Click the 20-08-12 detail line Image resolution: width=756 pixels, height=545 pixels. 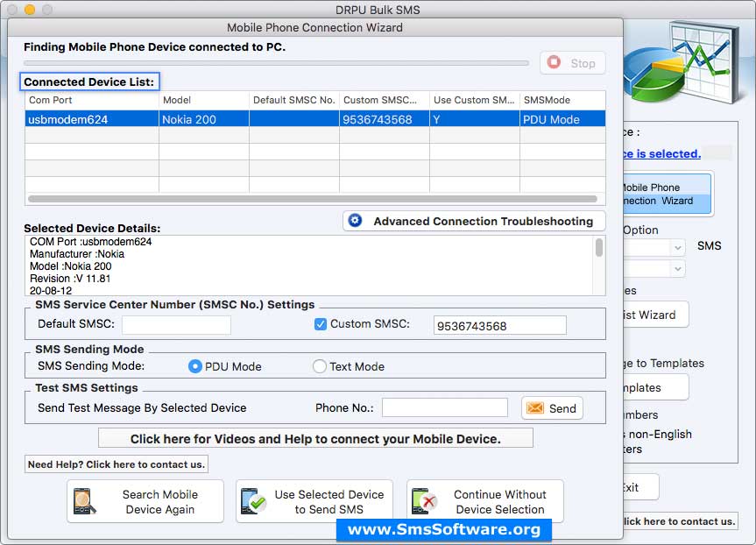[x=51, y=290]
